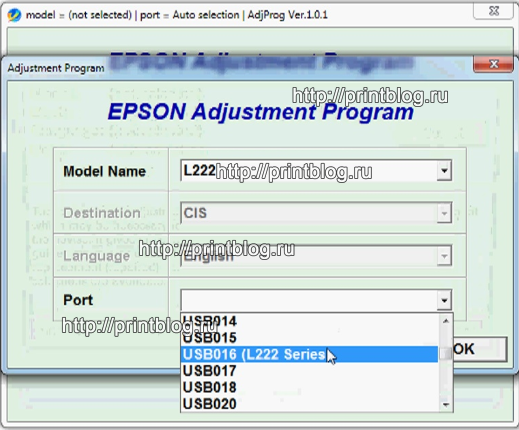Open the Model Name dropdown arrow
519x430 pixels.
point(444,171)
